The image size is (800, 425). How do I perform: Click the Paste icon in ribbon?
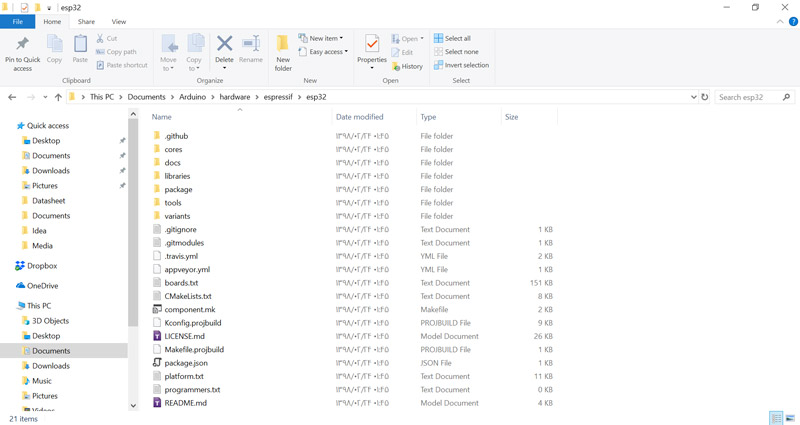click(x=80, y=44)
